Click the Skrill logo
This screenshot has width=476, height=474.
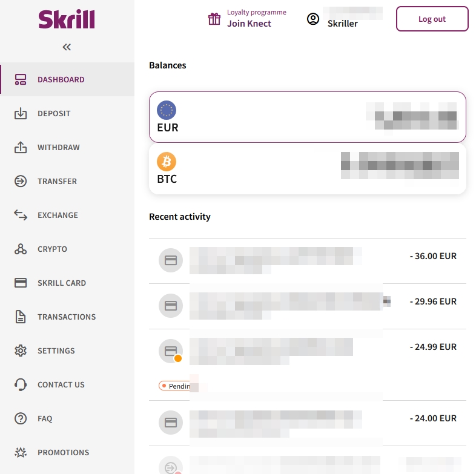[x=67, y=19]
